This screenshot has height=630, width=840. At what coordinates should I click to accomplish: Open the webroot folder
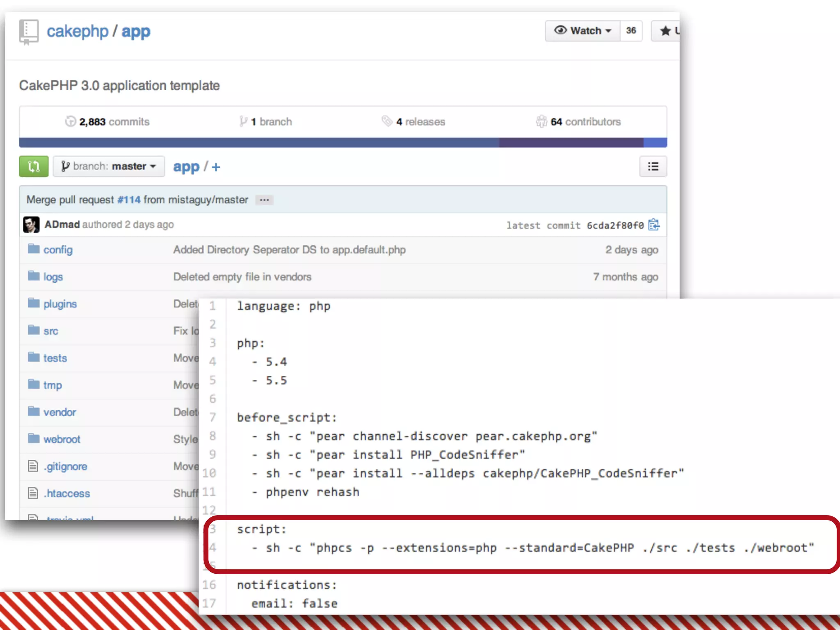pos(62,439)
